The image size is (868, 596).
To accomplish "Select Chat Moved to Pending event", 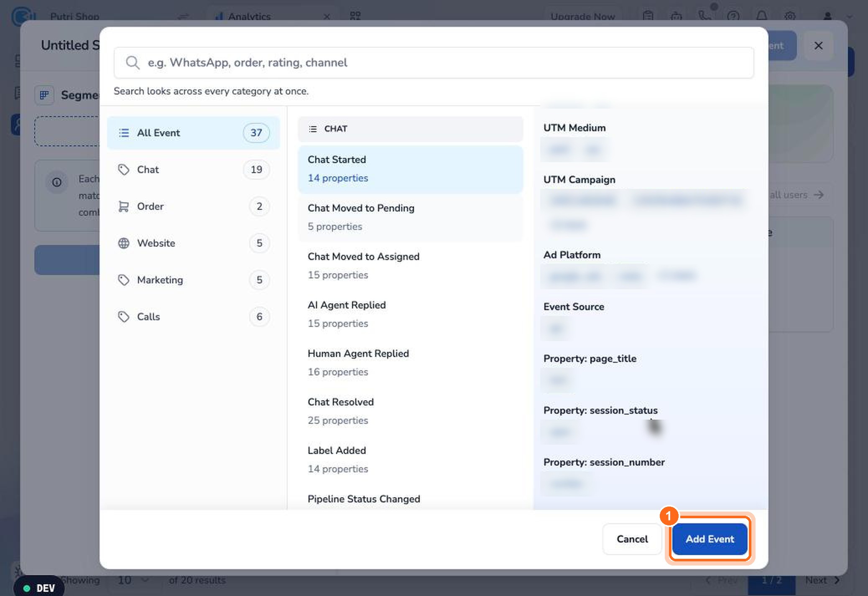I will tap(410, 217).
